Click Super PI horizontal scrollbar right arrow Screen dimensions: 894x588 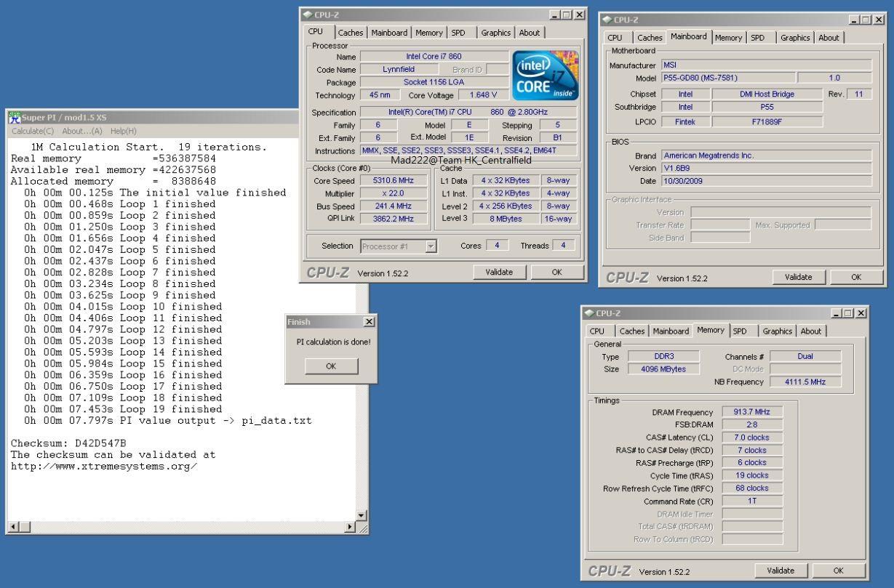coord(351,525)
